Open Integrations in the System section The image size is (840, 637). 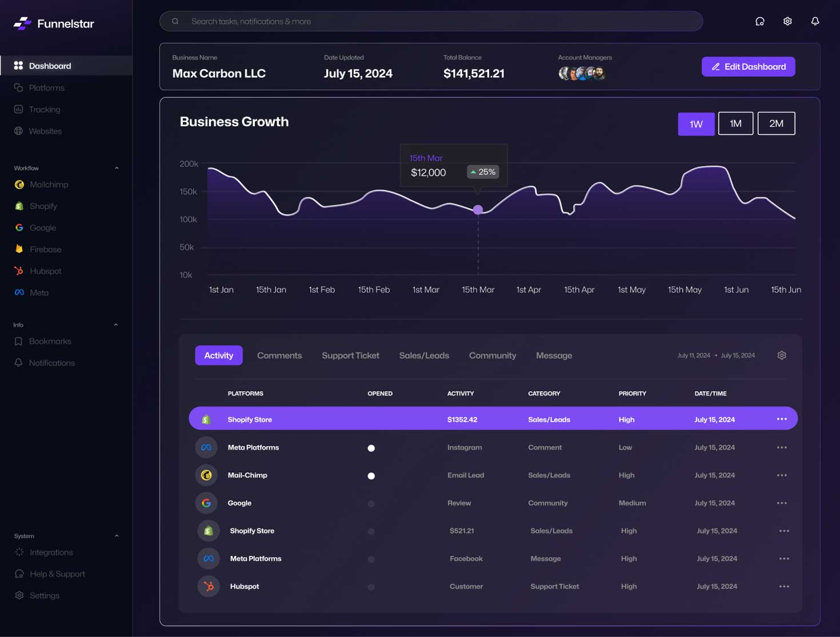tap(43, 552)
